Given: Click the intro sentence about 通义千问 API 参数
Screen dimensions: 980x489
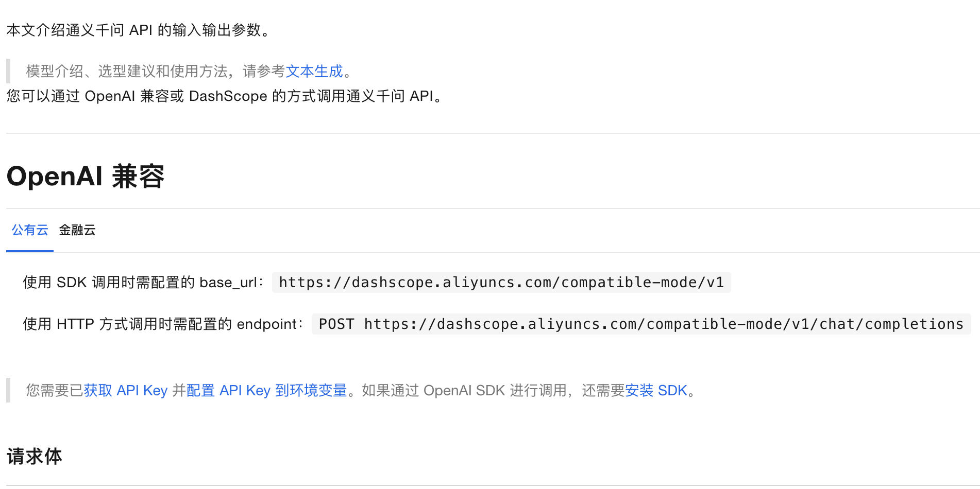Looking at the screenshot, I should click(137, 30).
